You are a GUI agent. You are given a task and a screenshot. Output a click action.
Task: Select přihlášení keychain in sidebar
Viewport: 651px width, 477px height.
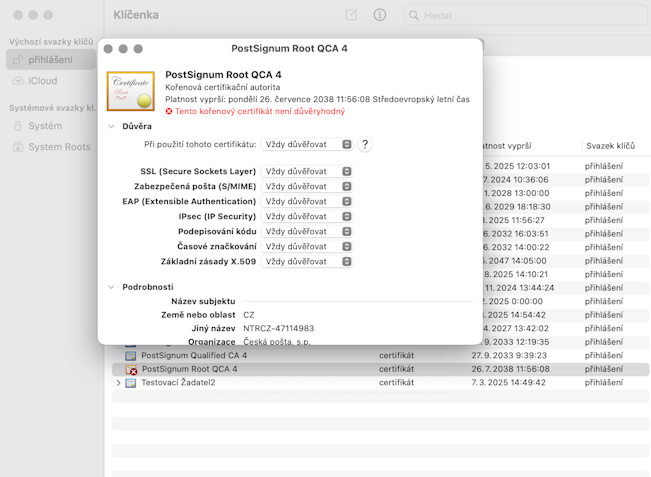[x=51, y=60]
